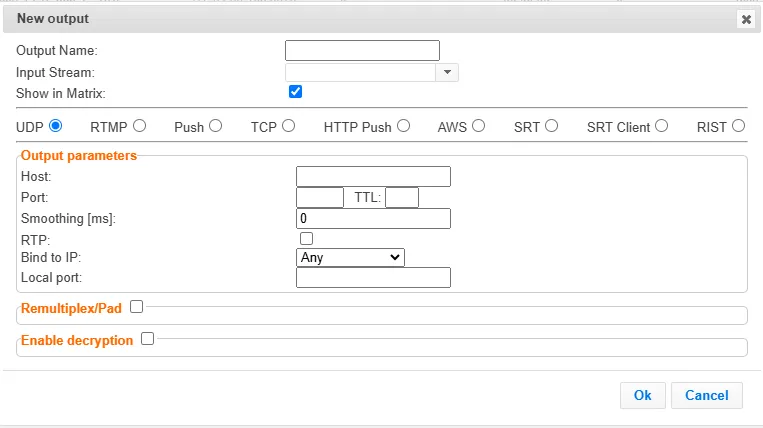Select the RIST radio button
The image size is (763, 428).
coord(738,126)
